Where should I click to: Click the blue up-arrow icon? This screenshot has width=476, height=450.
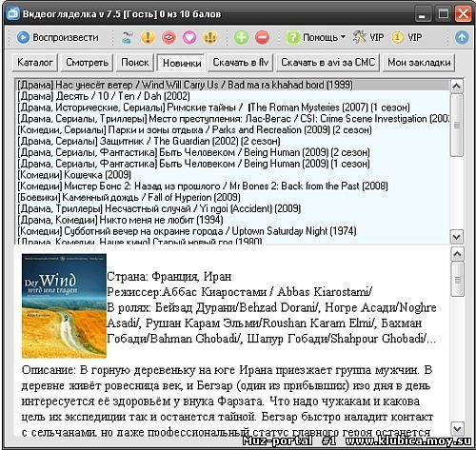(462, 37)
